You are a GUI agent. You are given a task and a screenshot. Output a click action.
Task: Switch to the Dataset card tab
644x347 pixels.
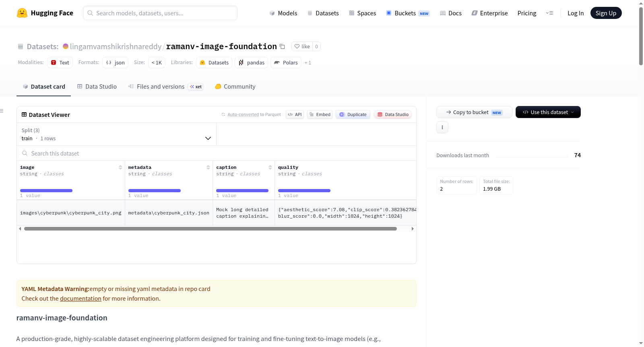coord(43,87)
